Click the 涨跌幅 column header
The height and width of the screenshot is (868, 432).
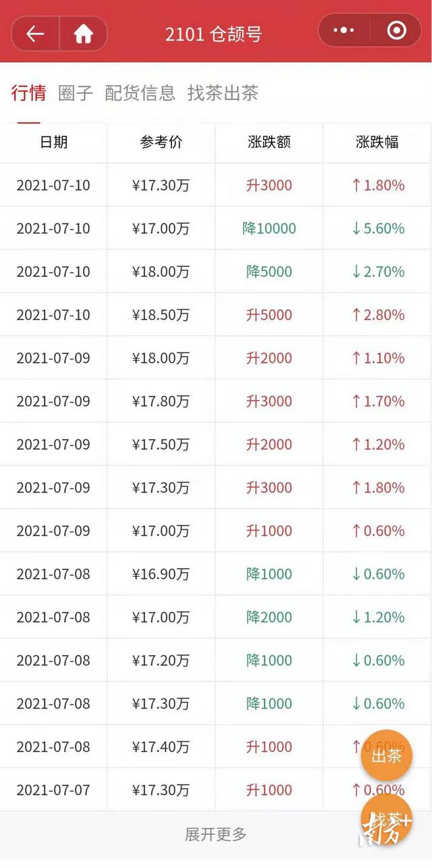[x=377, y=142]
